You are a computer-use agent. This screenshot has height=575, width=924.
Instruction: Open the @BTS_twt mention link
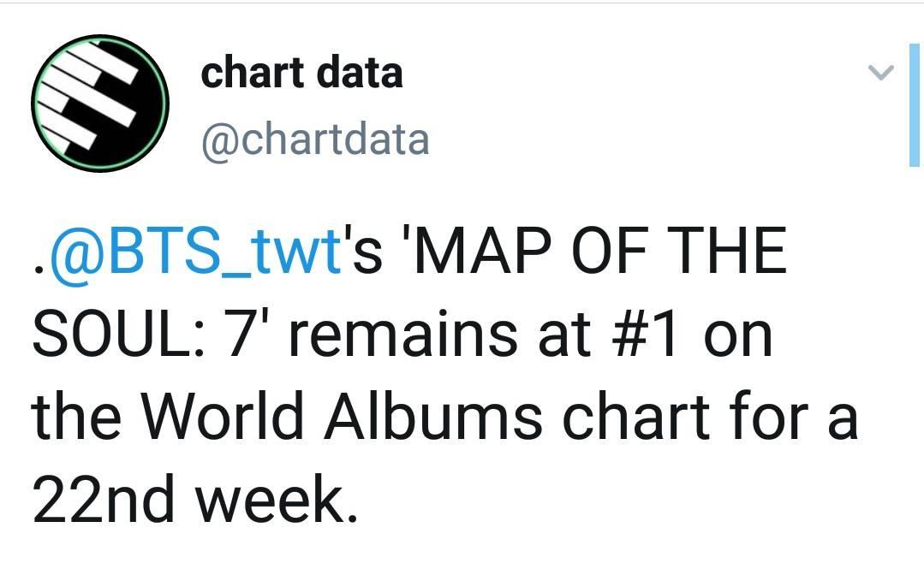[195, 250]
